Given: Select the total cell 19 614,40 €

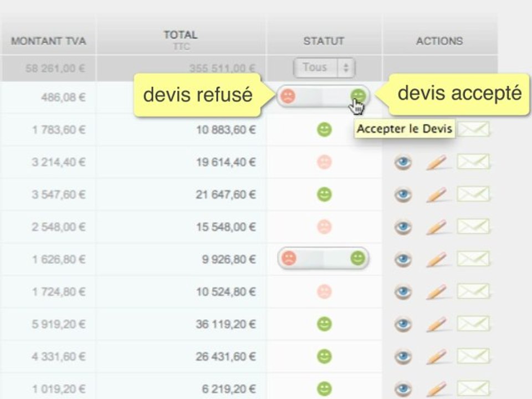Looking at the screenshot, I should coord(226,162).
